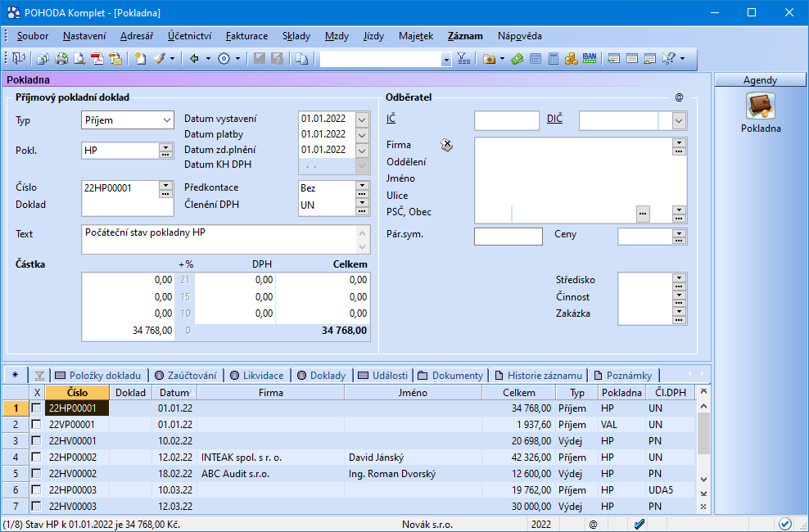The image size is (809, 532).
Task: Open print preview magnifier icon
Action: (79, 59)
